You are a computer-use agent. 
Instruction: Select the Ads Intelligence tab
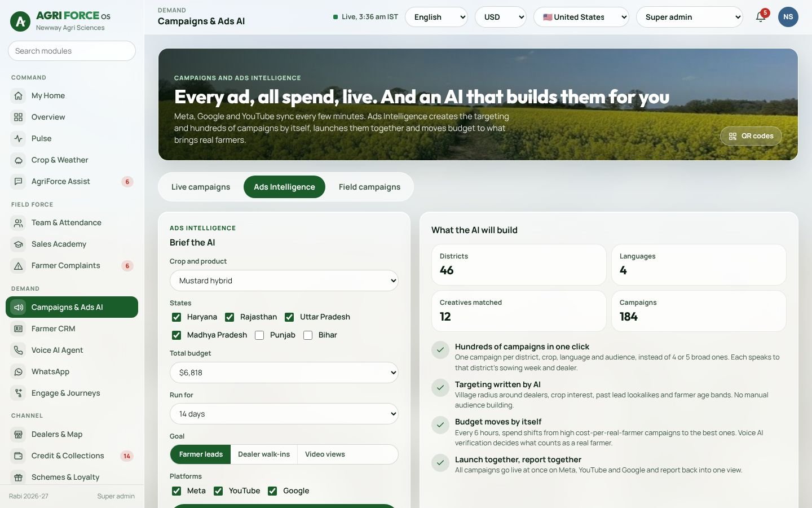tap(284, 187)
